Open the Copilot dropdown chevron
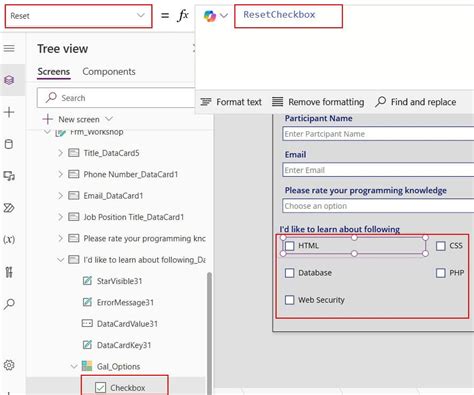The image size is (474, 395). pos(224,16)
